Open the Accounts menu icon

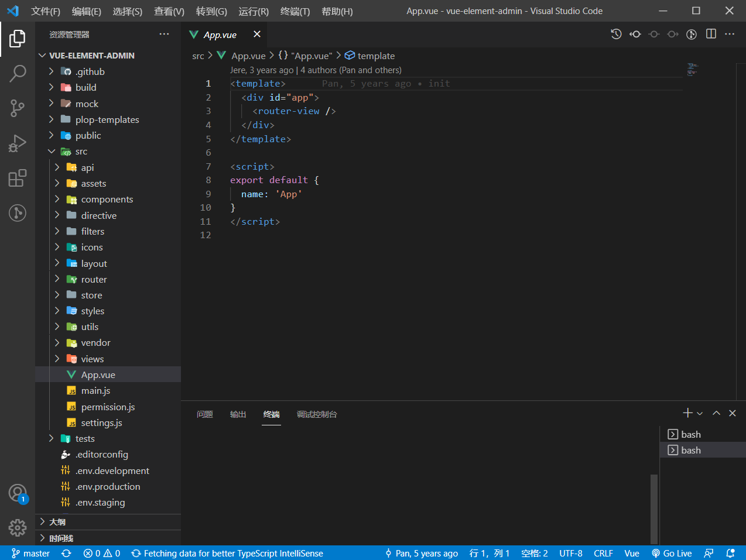[x=18, y=493]
